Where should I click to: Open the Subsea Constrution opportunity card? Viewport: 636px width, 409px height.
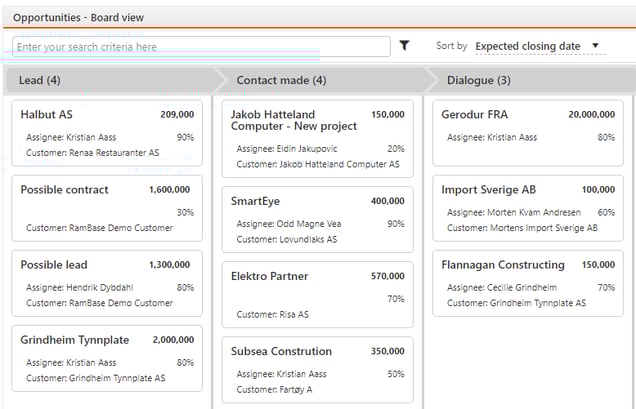(x=318, y=370)
